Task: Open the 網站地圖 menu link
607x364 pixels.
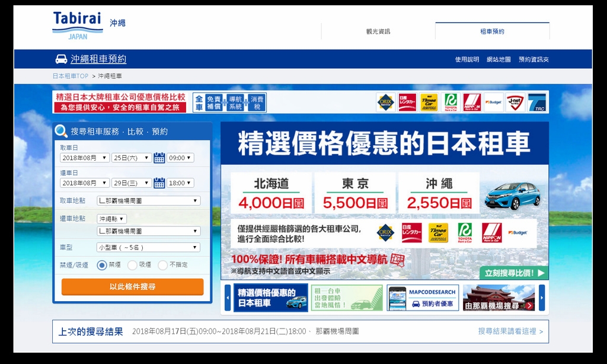Action: (x=499, y=59)
